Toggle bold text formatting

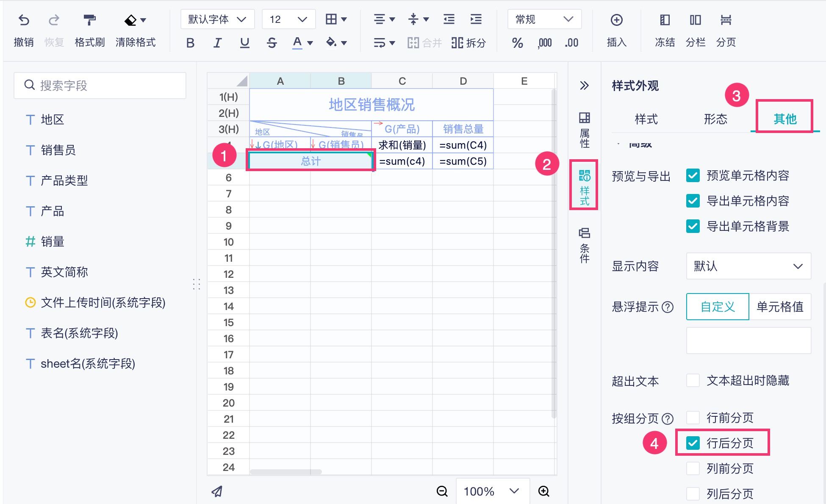pos(190,43)
